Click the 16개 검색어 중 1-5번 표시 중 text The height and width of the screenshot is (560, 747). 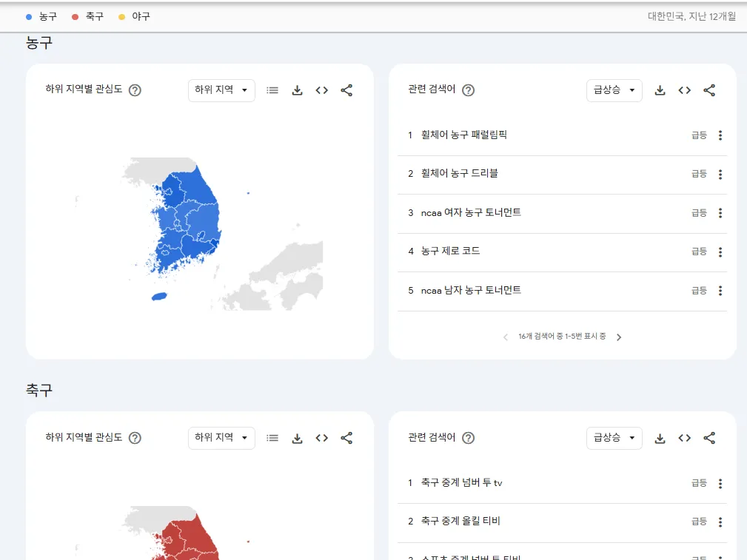[x=562, y=337]
